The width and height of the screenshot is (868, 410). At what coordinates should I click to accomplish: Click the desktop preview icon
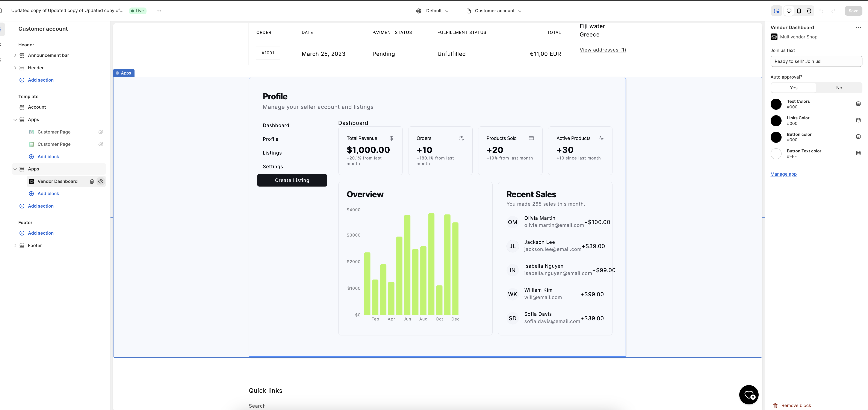(x=789, y=11)
